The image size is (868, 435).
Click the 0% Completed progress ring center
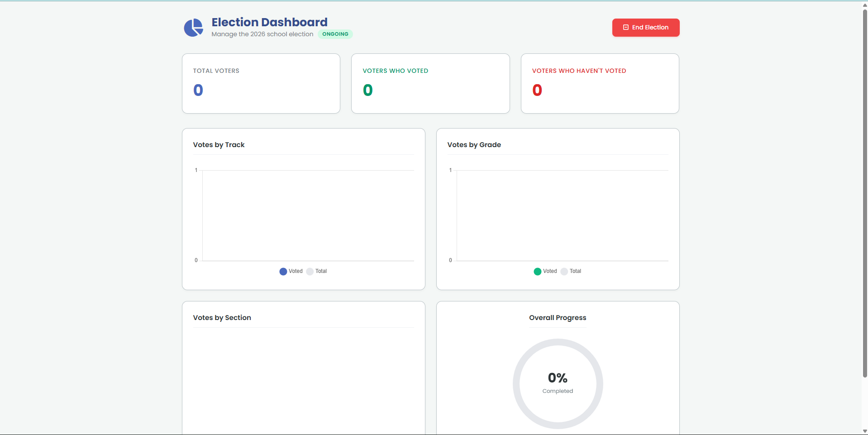558,383
